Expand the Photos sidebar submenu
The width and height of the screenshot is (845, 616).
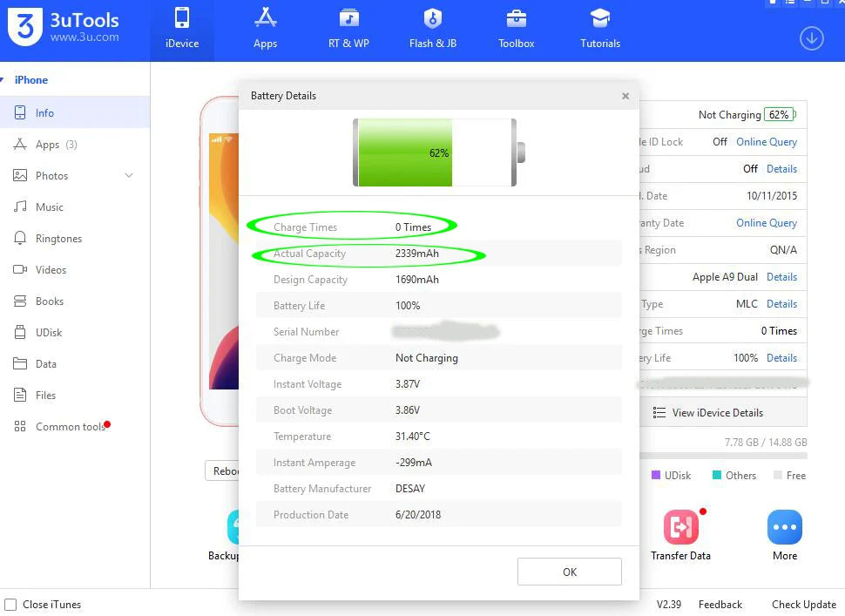click(x=129, y=176)
